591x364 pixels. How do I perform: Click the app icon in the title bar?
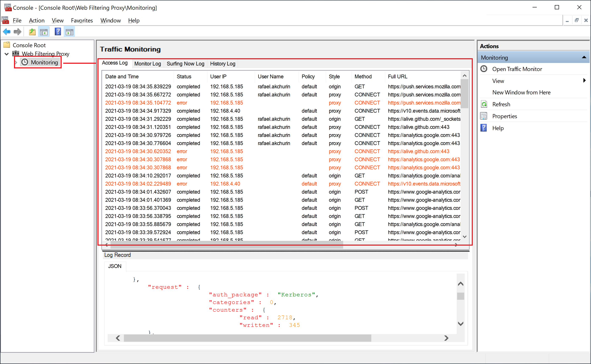(8, 7)
